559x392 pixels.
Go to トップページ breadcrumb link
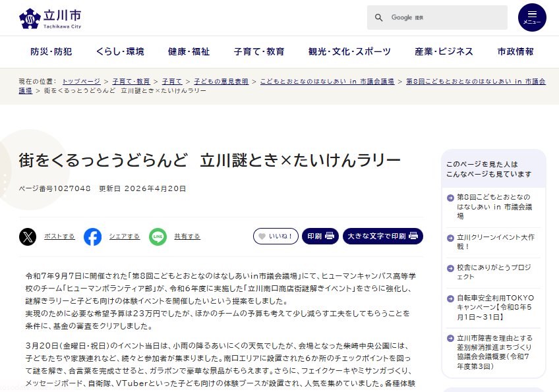tap(81, 82)
